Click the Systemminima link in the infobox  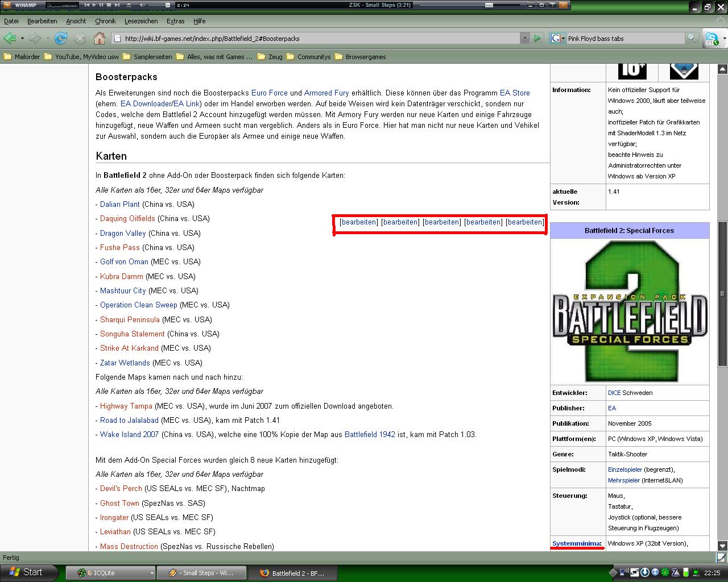coord(577,543)
